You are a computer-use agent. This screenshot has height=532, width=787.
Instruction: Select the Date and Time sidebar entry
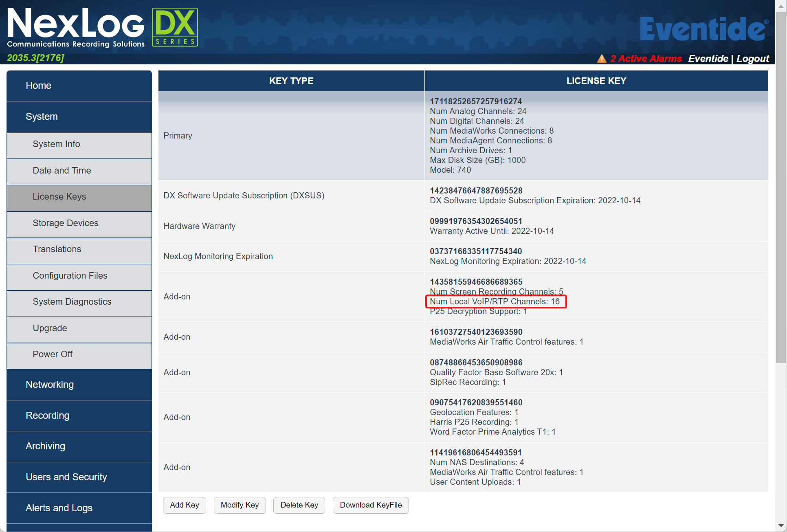point(62,170)
